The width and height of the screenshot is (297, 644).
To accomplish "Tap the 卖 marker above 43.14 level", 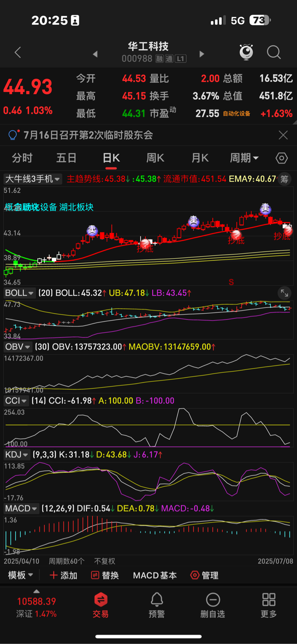I will pos(92,231).
